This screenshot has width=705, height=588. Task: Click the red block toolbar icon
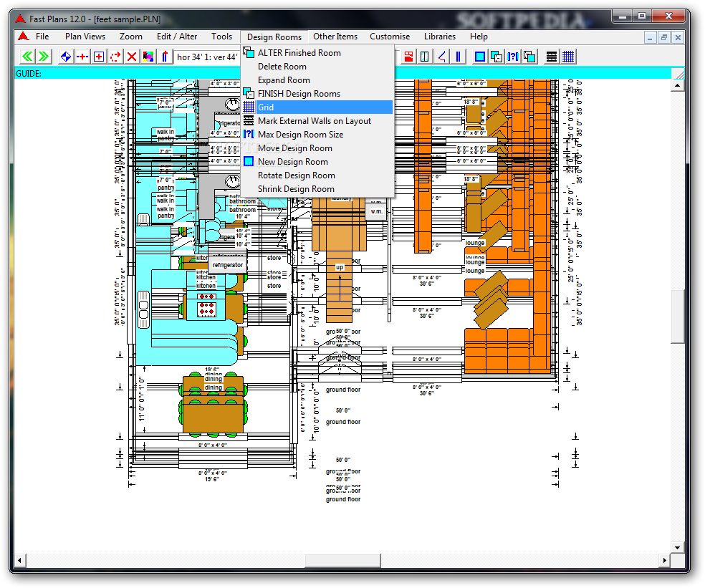coord(408,57)
